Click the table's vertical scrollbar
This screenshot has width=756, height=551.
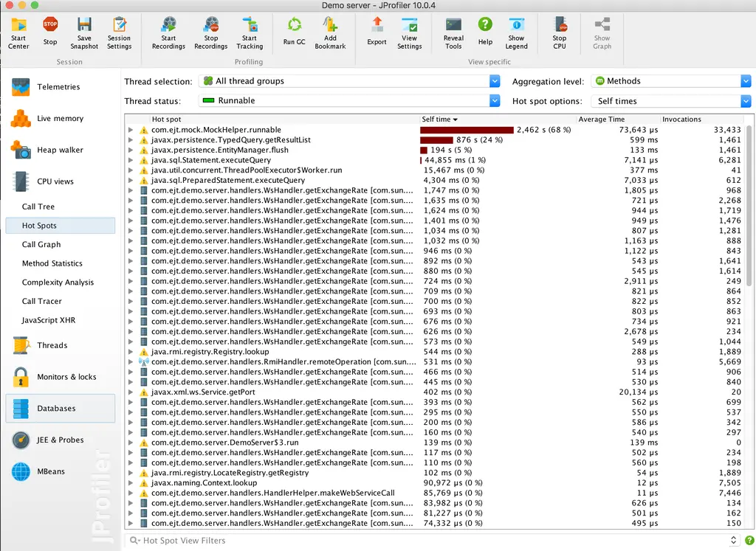point(749,205)
